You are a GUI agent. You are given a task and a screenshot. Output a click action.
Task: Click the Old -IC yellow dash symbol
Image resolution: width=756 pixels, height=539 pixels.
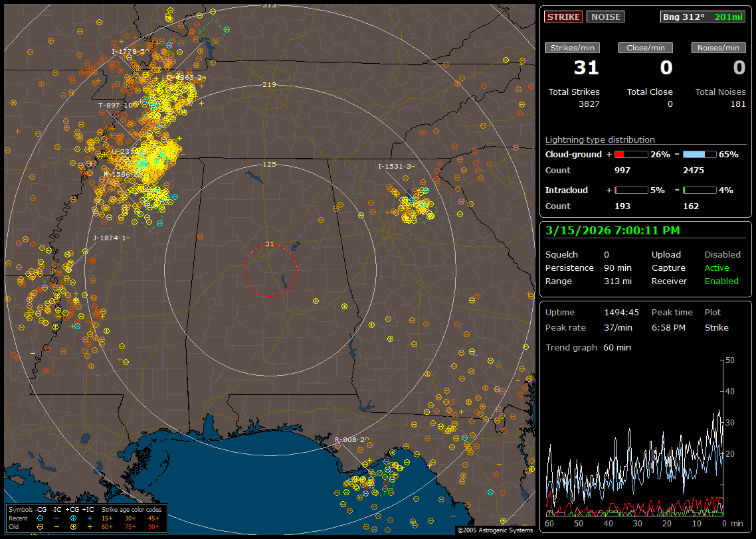coord(56,526)
